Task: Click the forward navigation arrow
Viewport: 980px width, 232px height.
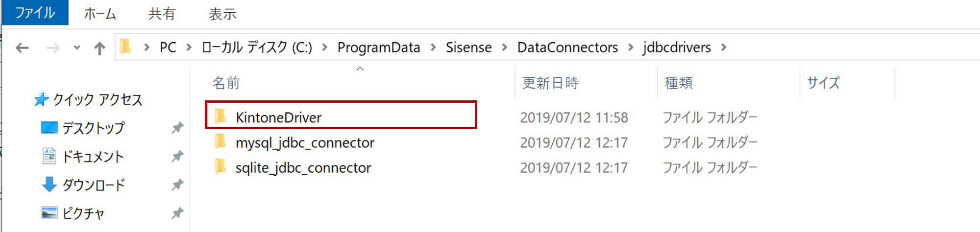Action: [x=53, y=47]
